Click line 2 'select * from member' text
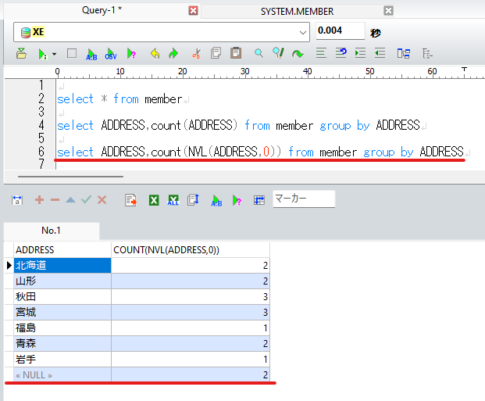This screenshot has height=401, width=485. click(120, 99)
